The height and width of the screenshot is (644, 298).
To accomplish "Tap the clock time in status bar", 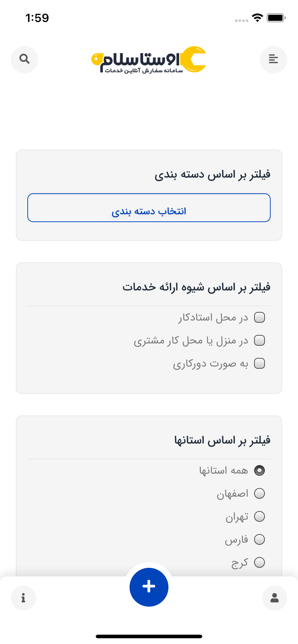I will point(37,18).
